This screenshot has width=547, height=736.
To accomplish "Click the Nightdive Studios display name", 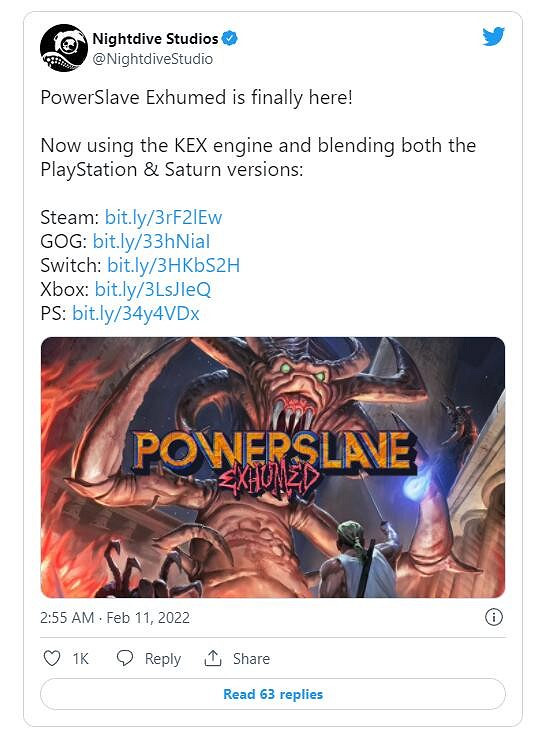I will pyautogui.click(x=155, y=38).
